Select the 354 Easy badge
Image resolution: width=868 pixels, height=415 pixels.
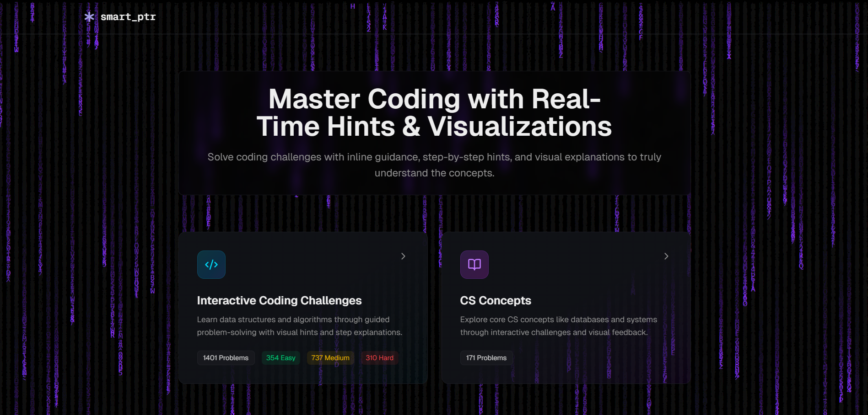click(281, 358)
